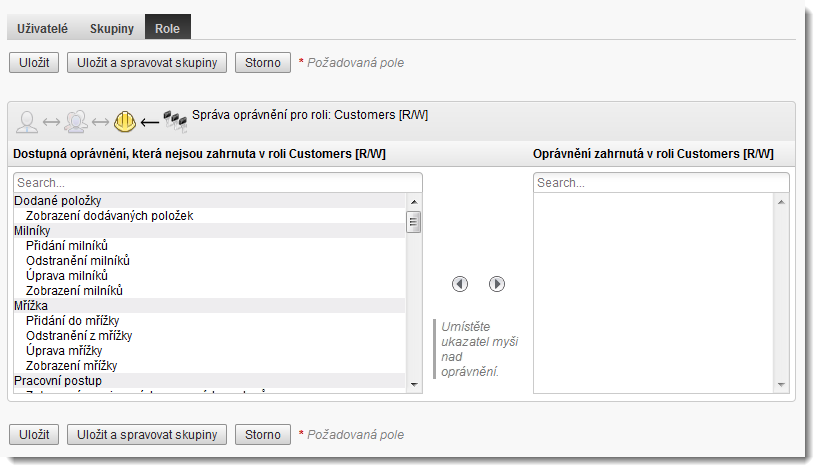Click the top Uložit button
820x472 pixels.
point(34,63)
